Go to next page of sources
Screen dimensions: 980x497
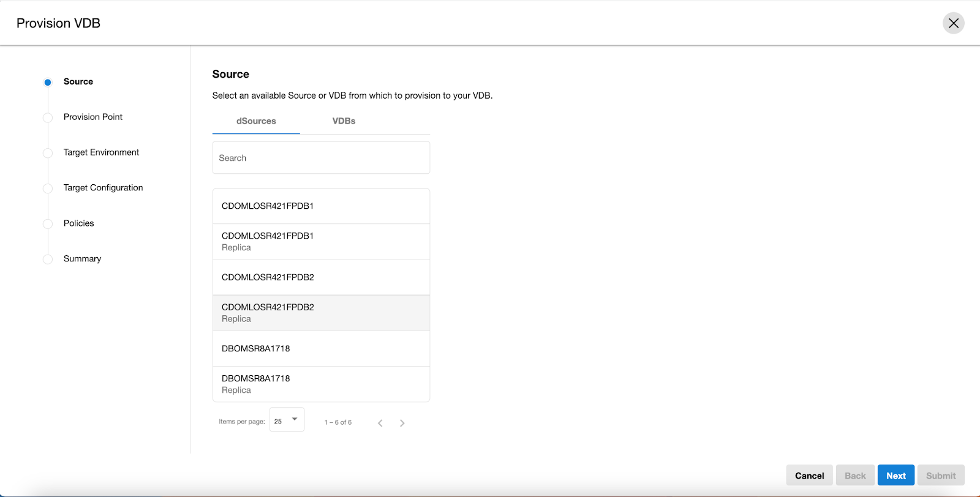402,423
